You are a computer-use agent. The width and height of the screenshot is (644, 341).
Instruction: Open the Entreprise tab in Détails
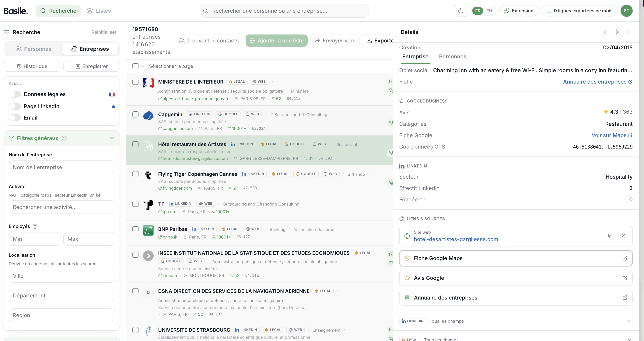pos(415,57)
